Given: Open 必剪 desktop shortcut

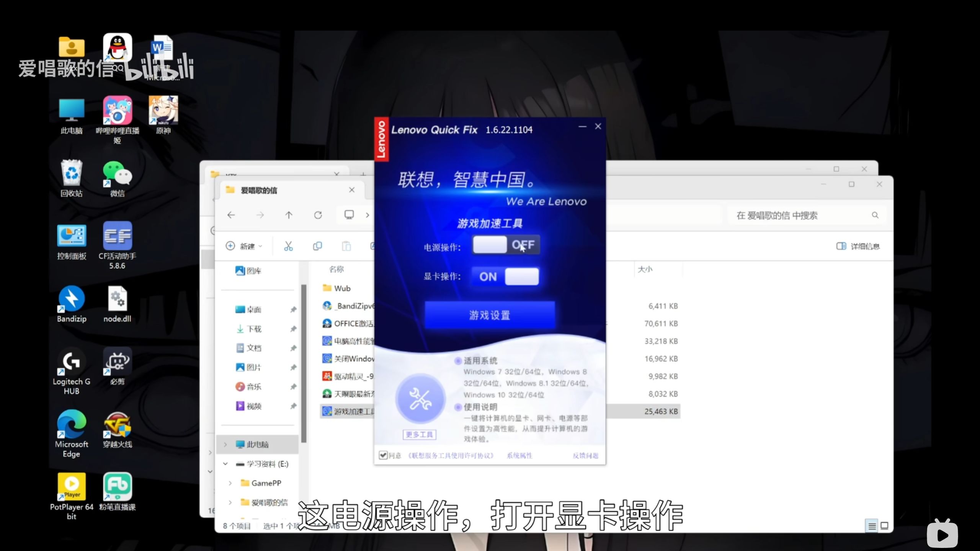Looking at the screenshot, I should point(118,367).
